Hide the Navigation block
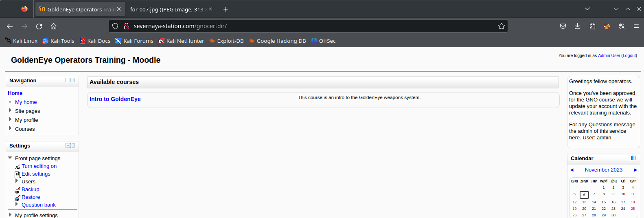 tap(68, 80)
